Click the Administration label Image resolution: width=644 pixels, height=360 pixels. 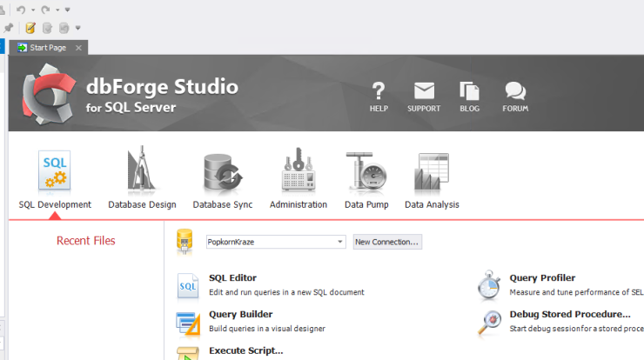tap(299, 204)
